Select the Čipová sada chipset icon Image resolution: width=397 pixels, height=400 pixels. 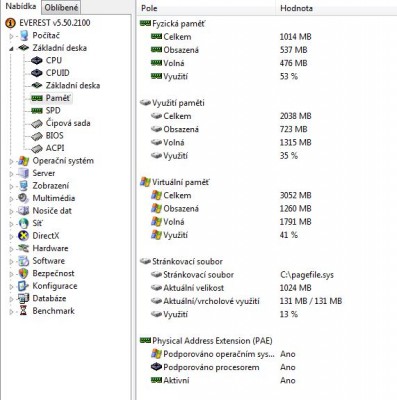tap(37, 124)
